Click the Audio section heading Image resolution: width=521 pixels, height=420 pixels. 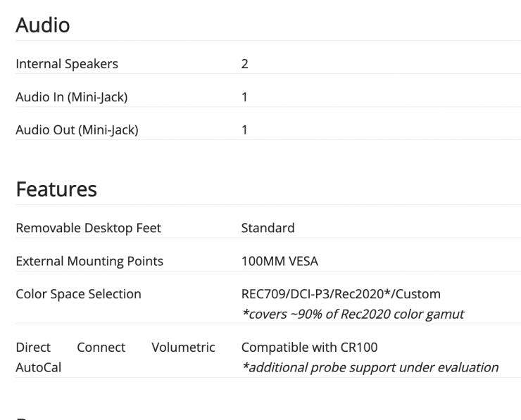point(43,25)
